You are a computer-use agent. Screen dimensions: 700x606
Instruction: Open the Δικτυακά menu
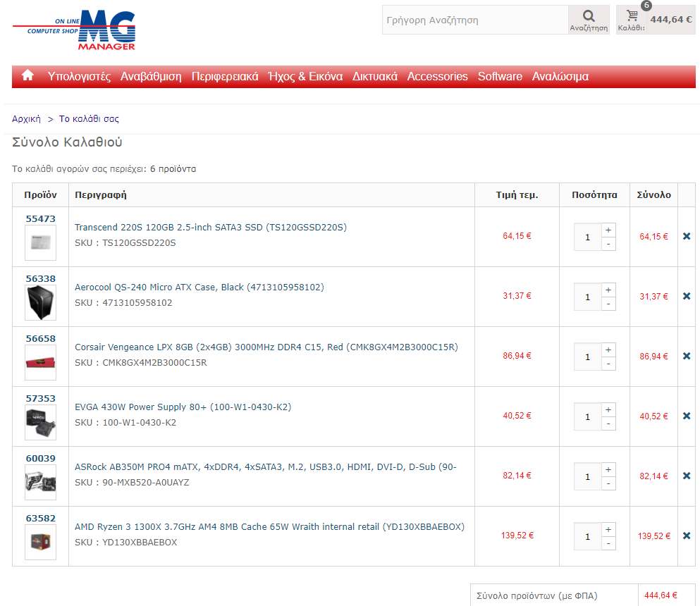click(x=375, y=77)
